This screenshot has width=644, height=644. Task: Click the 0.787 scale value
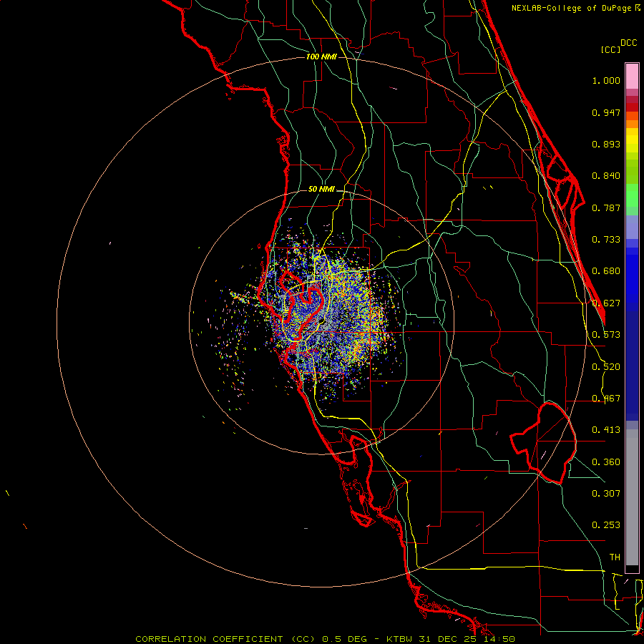[606, 208]
